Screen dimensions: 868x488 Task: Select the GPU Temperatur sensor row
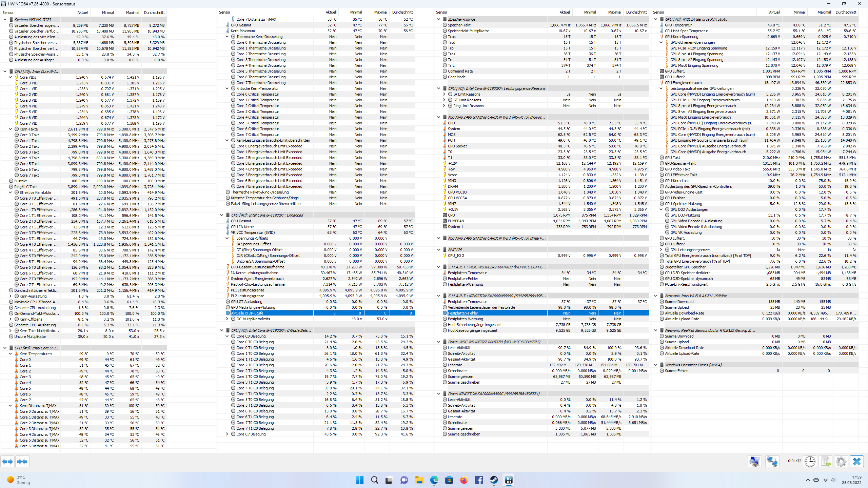coord(678,25)
